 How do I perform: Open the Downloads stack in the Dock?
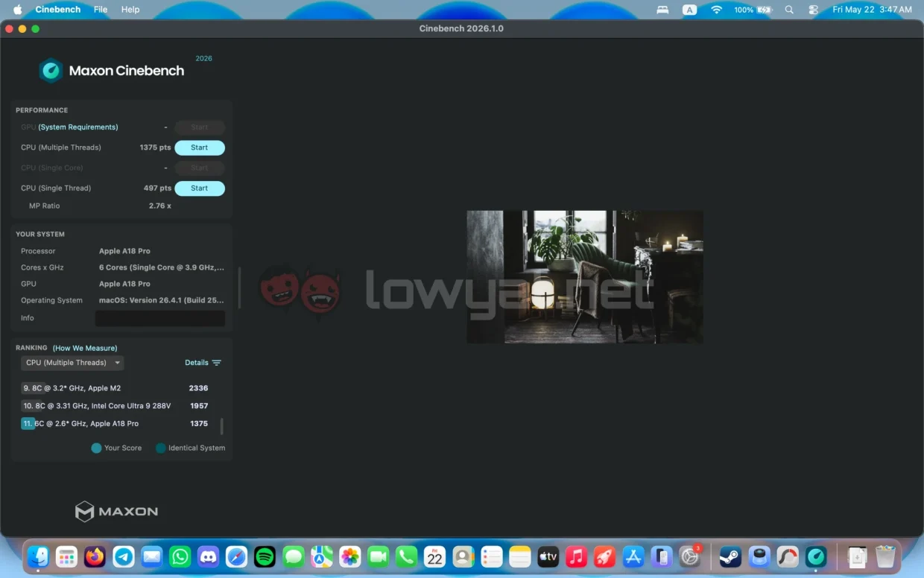(857, 556)
